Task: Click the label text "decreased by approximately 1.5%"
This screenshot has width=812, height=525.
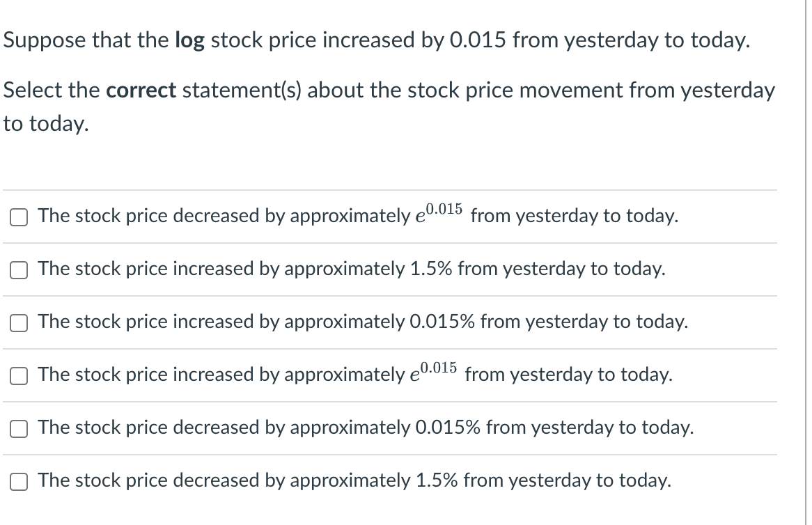Action: coord(315,480)
